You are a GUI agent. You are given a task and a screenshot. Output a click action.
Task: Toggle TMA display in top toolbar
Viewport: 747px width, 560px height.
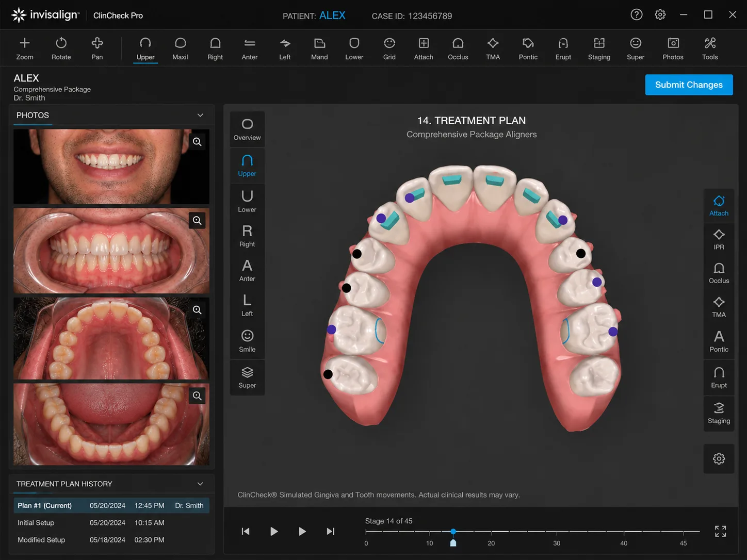coord(493,48)
